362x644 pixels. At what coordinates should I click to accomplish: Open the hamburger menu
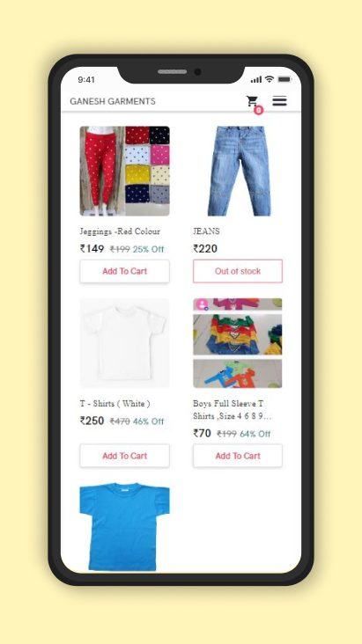(x=279, y=100)
